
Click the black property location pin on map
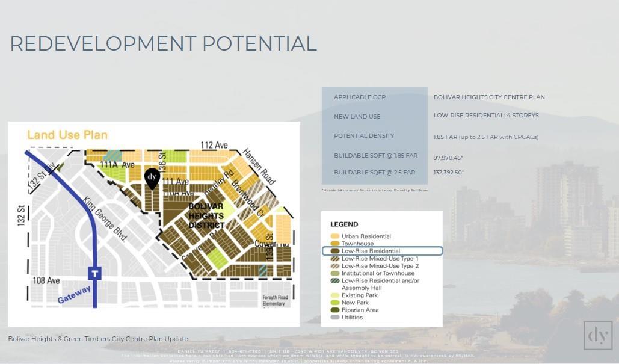[152, 178]
